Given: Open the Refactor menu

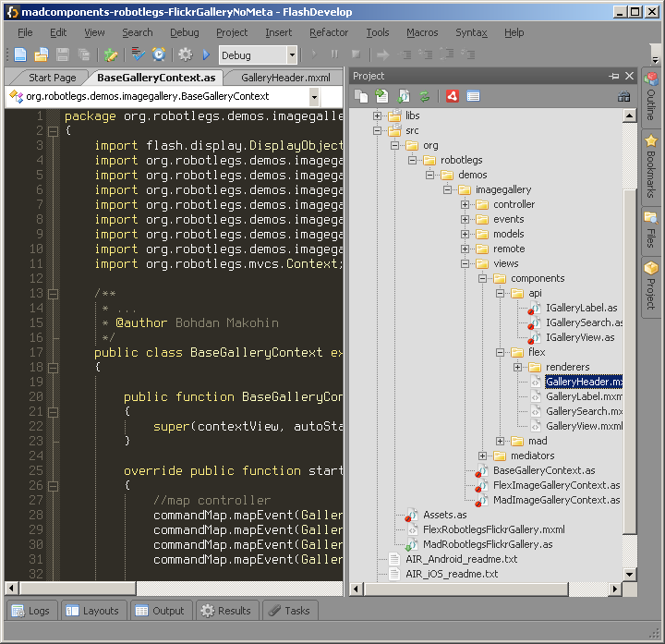Looking at the screenshot, I should coord(329,32).
